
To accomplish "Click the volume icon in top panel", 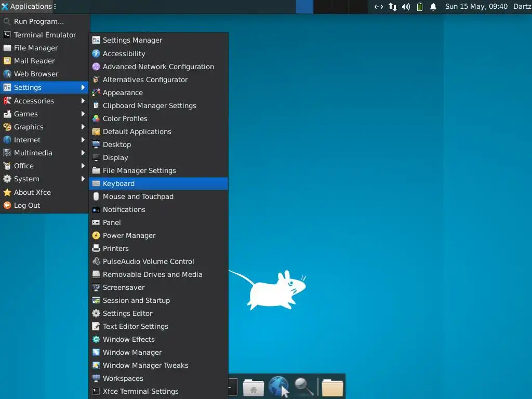I will [406, 7].
